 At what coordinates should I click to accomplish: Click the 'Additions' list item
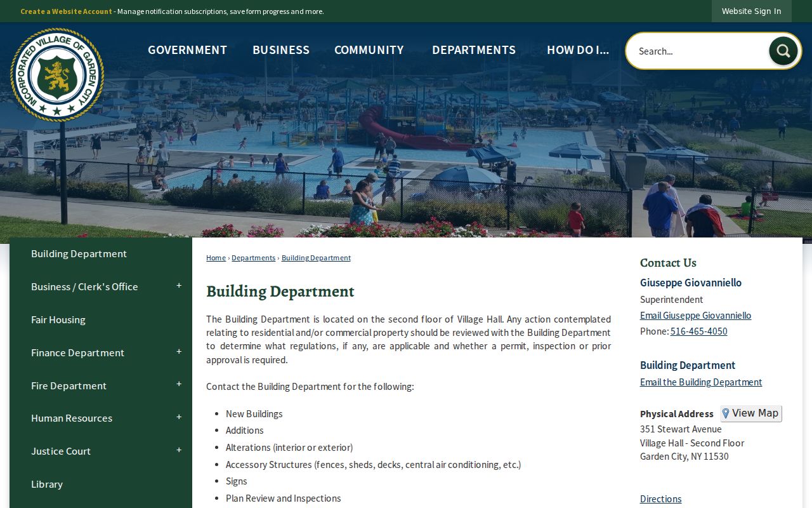pos(245,431)
